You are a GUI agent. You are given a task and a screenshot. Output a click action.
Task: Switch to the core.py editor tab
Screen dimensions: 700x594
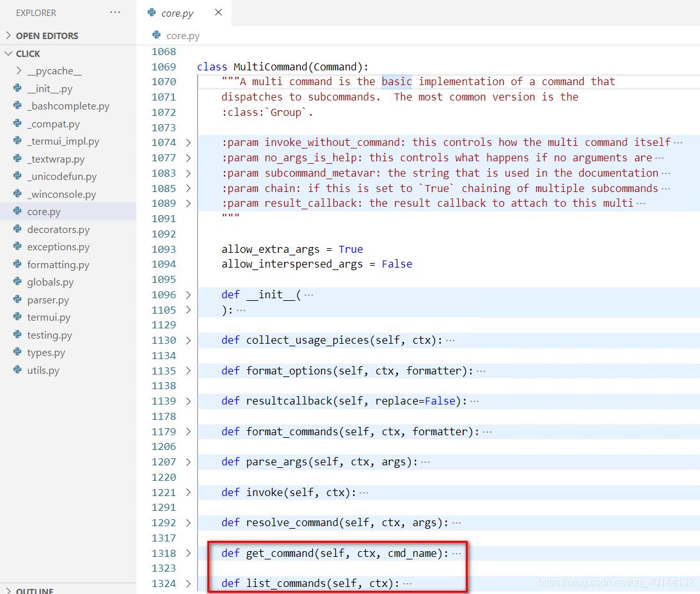(x=177, y=12)
